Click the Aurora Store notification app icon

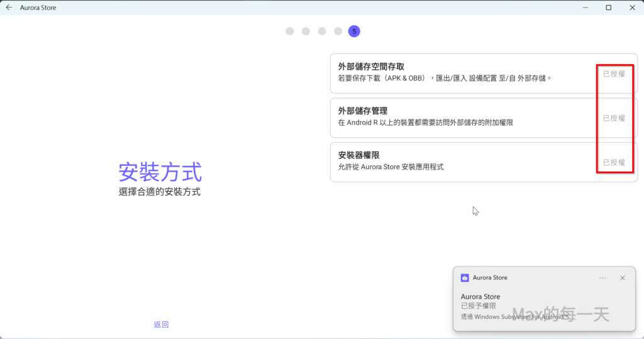465,278
